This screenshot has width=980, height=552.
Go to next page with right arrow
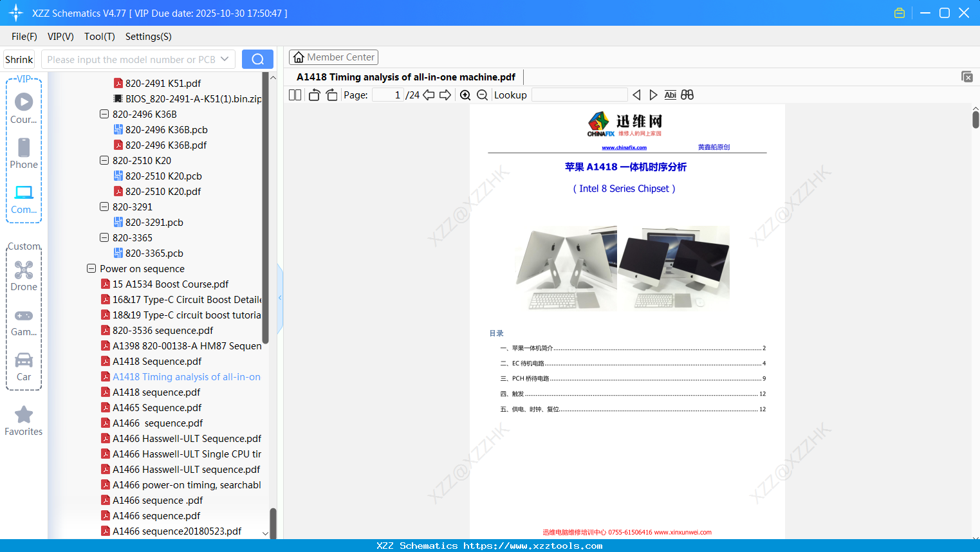tap(445, 95)
